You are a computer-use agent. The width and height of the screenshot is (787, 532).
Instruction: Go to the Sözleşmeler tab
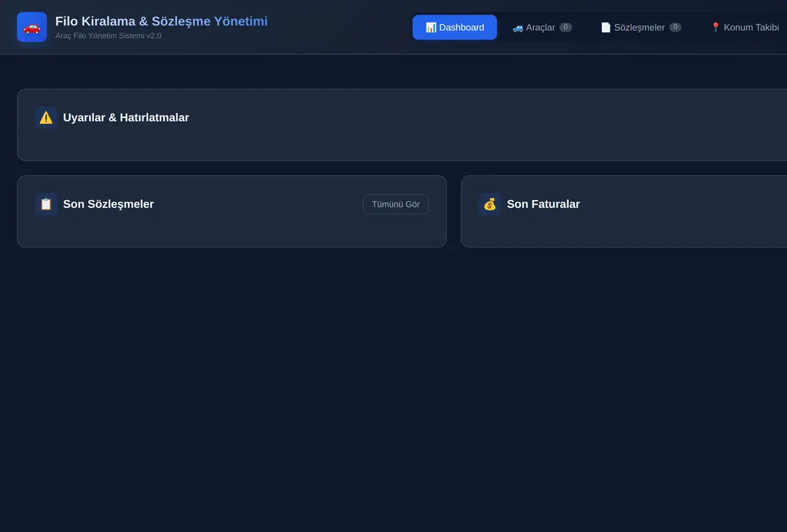(641, 28)
